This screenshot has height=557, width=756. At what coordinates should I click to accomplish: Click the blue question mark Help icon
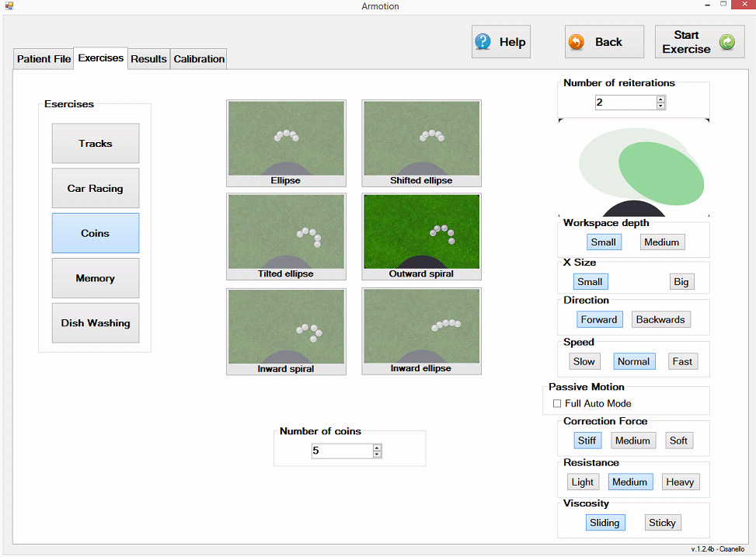(483, 42)
